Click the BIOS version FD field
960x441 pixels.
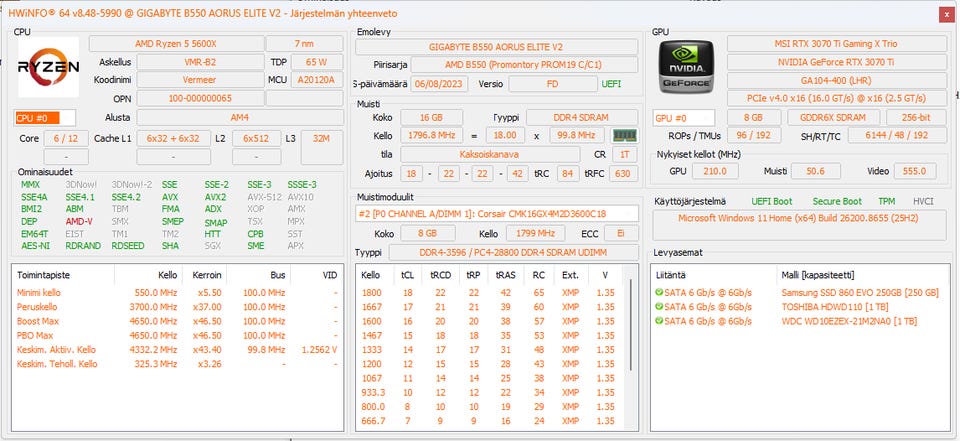(x=552, y=84)
